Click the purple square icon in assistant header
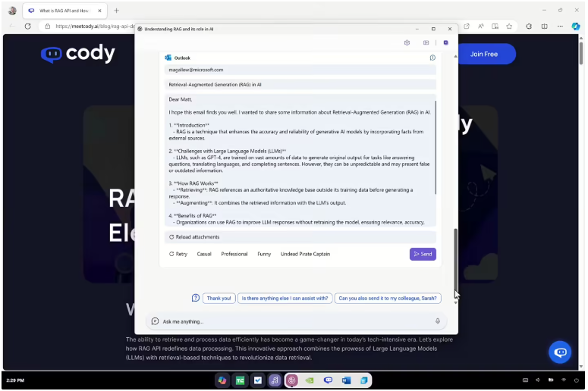Image resolution: width=588 pixels, height=391 pixels. click(x=445, y=42)
